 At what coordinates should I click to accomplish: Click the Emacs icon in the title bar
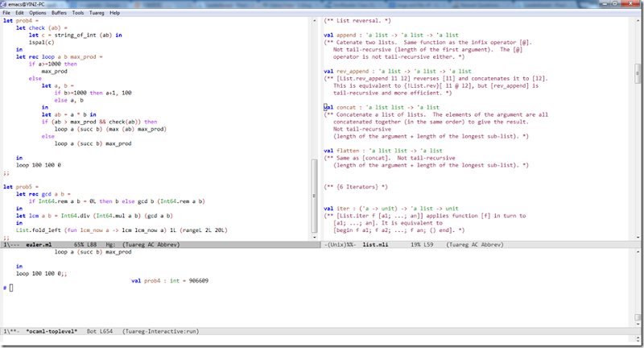point(6,4)
